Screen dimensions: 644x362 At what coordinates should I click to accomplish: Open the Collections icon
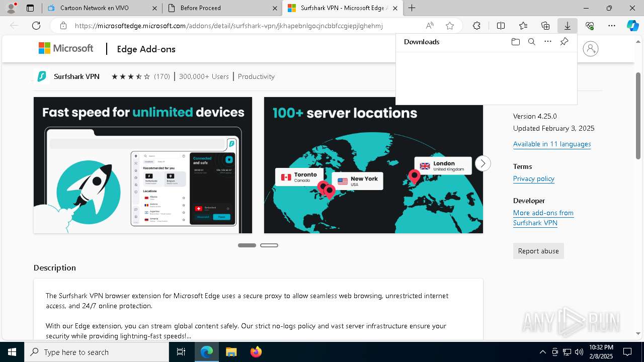point(545,26)
